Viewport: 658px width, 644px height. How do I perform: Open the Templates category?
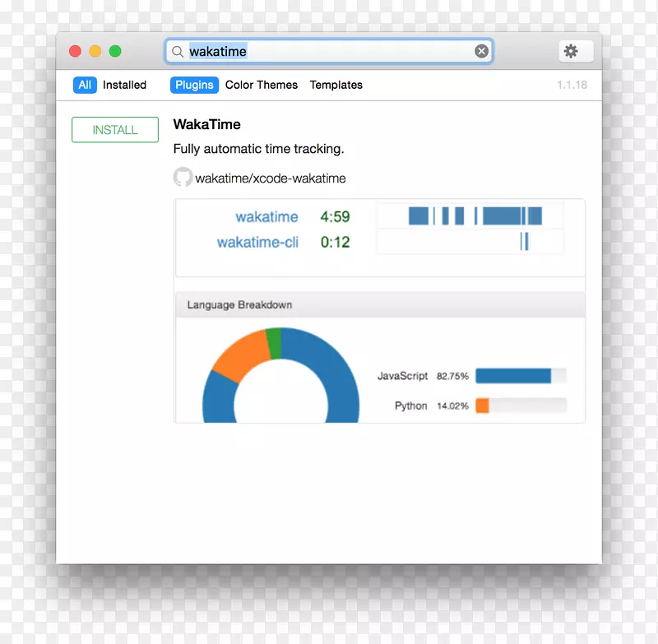point(336,85)
